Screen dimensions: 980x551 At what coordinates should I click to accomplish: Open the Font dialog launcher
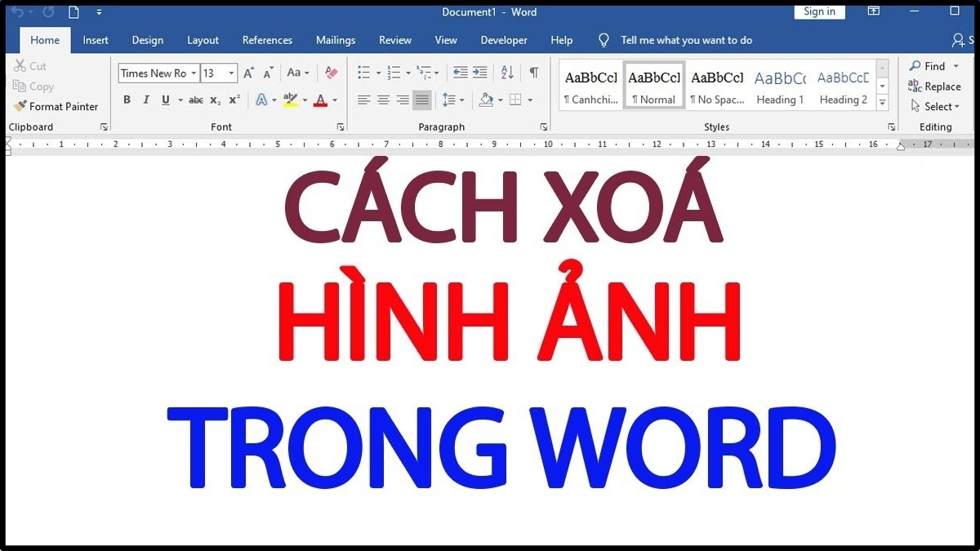point(341,127)
